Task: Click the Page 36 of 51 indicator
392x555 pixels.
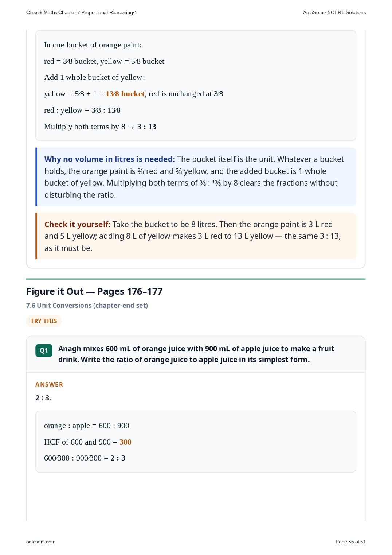Action: click(350, 542)
